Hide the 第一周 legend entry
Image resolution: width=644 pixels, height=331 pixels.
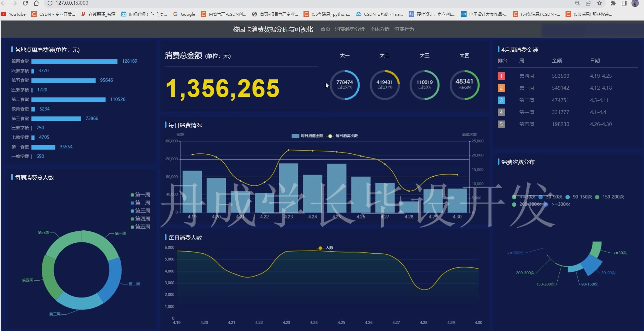click(140, 195)
